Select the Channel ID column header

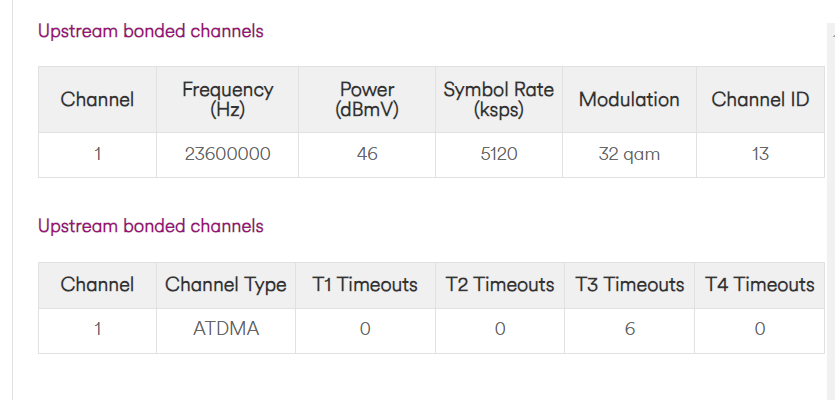coord(760,100)
